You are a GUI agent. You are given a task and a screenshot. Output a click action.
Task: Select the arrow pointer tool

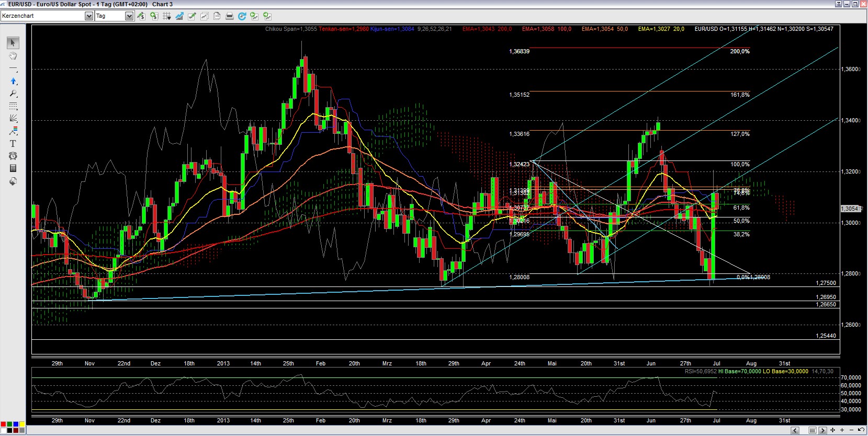click(x=13, y=43)
